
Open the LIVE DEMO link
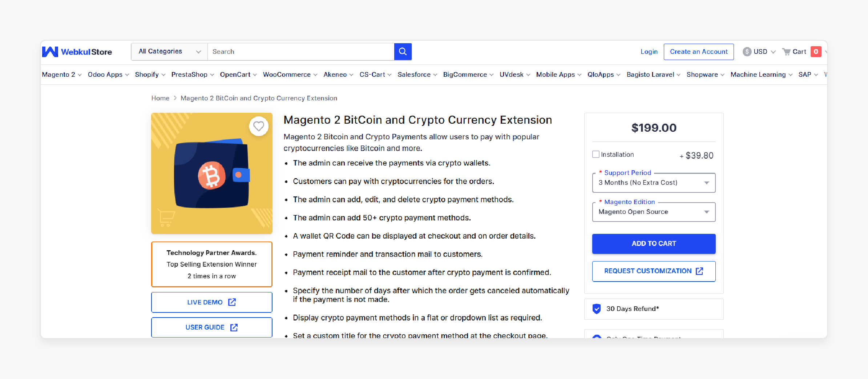(211, 302)
